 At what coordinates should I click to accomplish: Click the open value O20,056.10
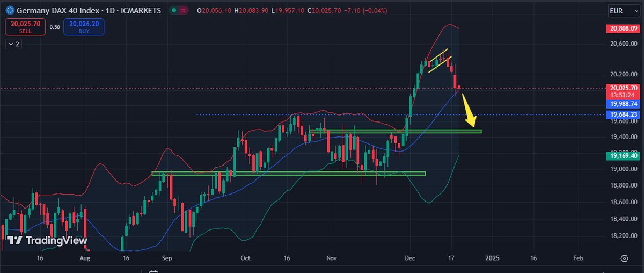coord(215,11)
